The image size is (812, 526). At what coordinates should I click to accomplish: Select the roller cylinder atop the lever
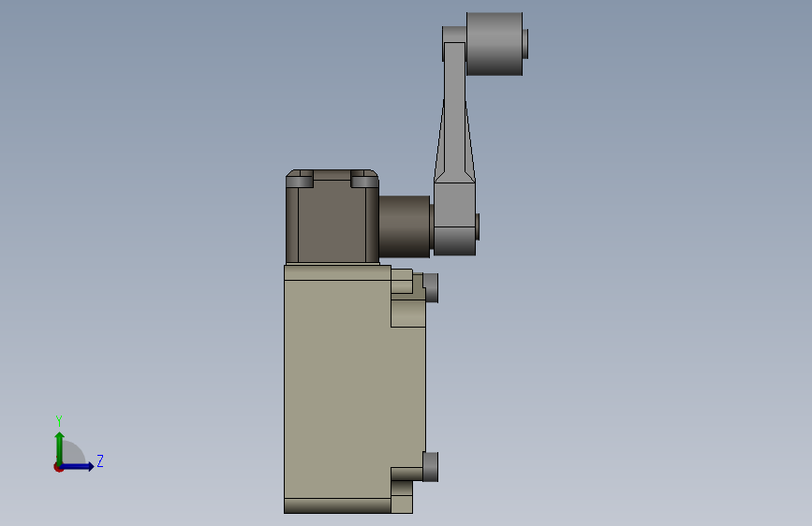tap(495, 44)
